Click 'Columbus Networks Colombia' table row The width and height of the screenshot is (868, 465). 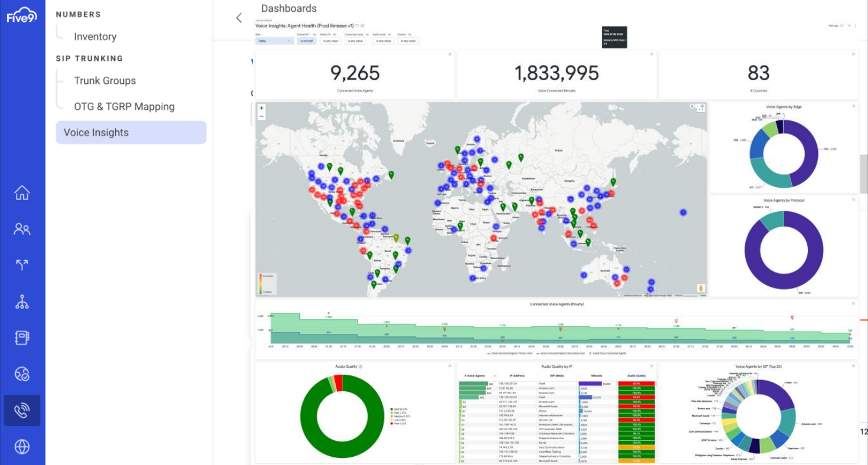coord(556,434)
